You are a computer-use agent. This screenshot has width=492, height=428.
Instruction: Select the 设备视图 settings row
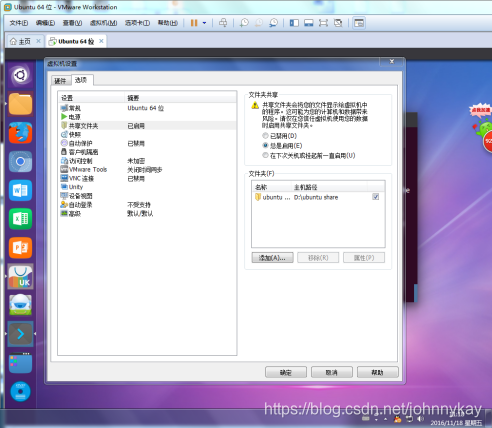pyautogui.click(x=147, y=196)
